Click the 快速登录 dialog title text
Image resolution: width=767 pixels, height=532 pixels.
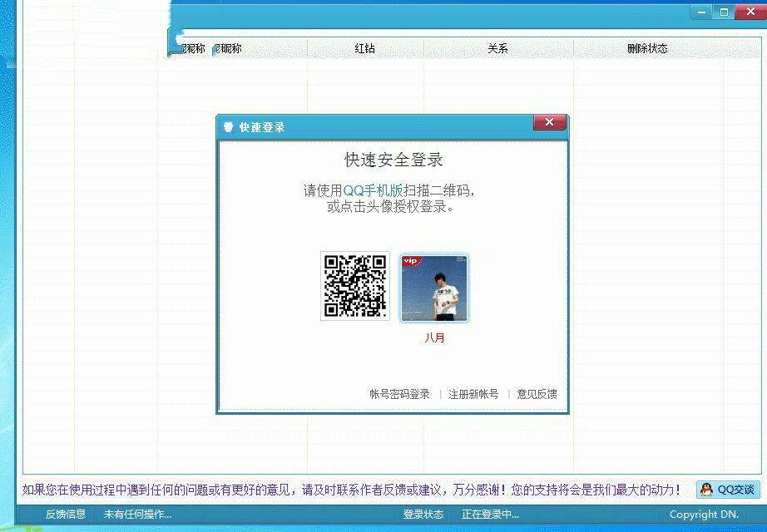(x=262, y=128)
